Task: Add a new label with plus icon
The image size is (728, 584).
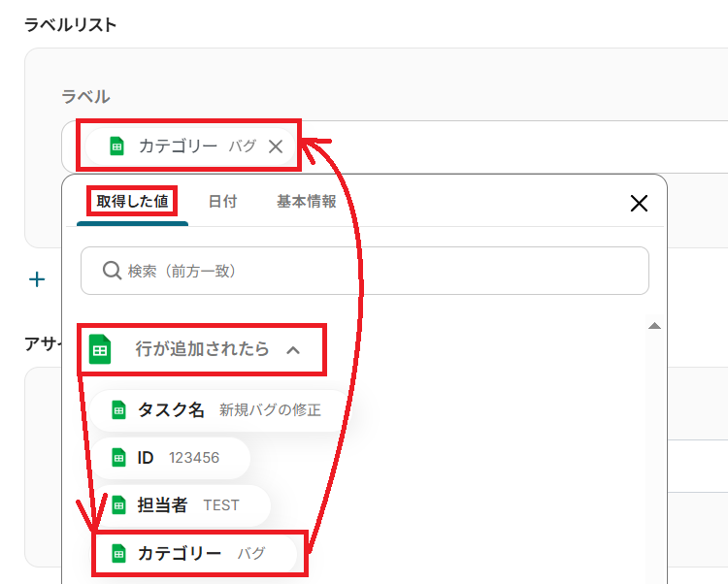Action: tap(37, 279)
